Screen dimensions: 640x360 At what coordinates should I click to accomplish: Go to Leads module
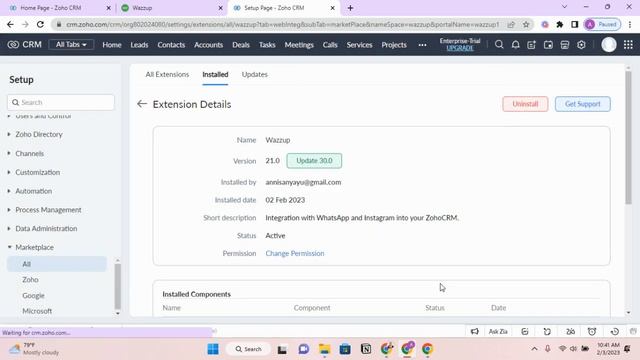coord(139,45)
